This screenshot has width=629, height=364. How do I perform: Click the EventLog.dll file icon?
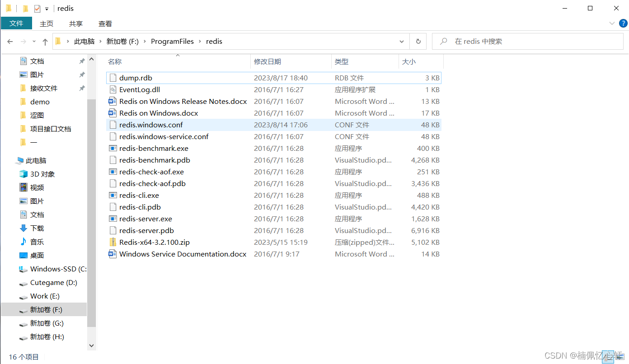[x=113, y=89]
